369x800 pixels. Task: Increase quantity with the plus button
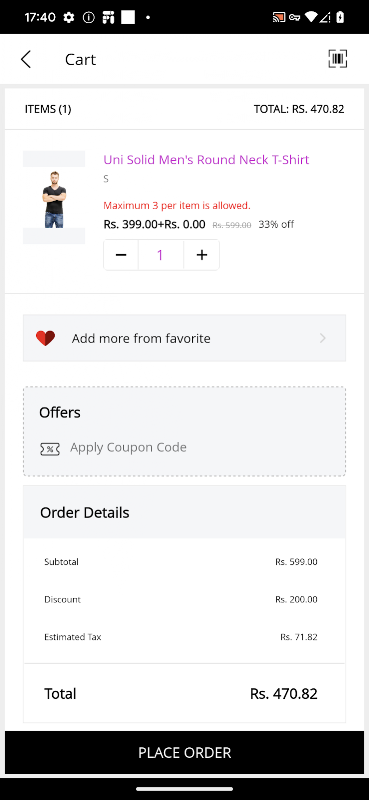[x=202, y=255]
